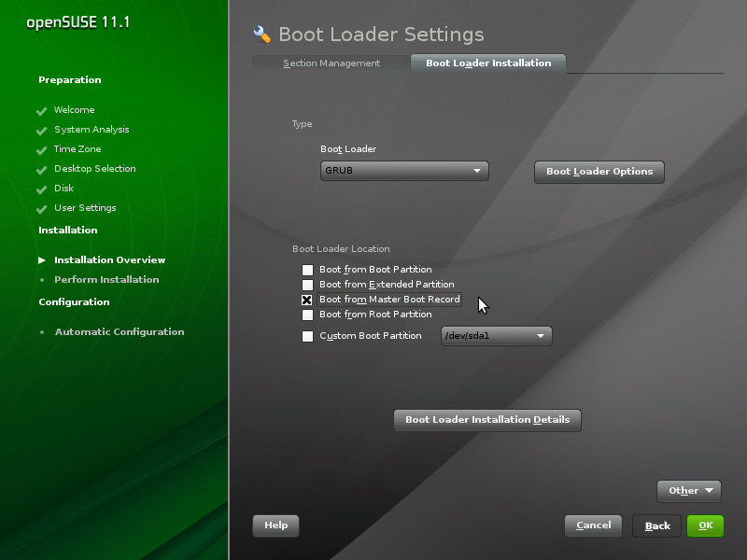Click the openSUSE 11.1 title text
The width and height of the screenshot is (747, 560).
click(x=78, y=22)
